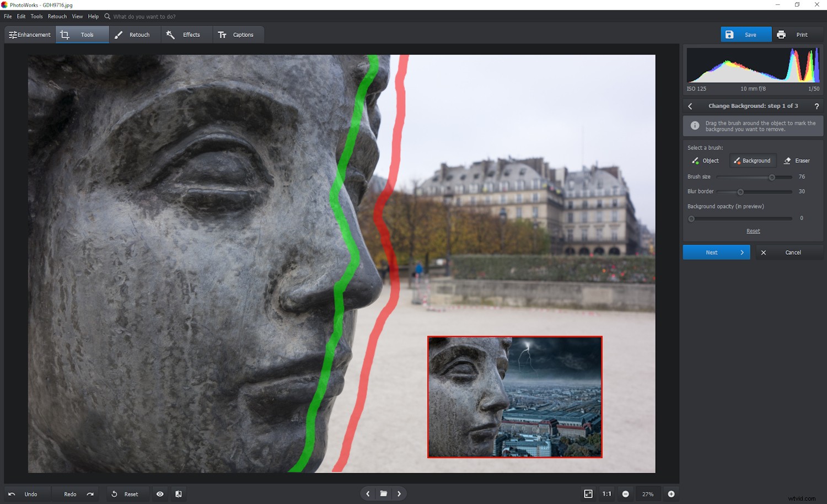The width and height of the screenshot is (827, 504).
Task: Select the Background brush
Action: (x=753, y=160)
